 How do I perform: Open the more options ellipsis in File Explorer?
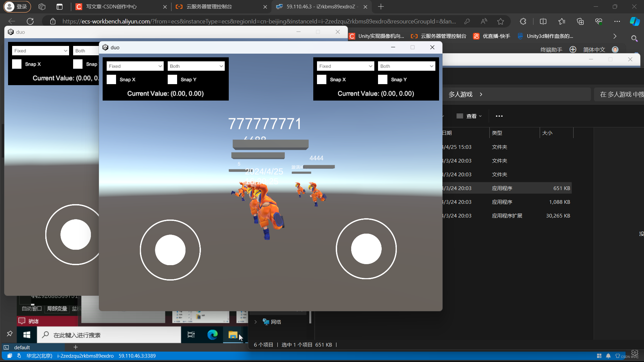point(499,116)
